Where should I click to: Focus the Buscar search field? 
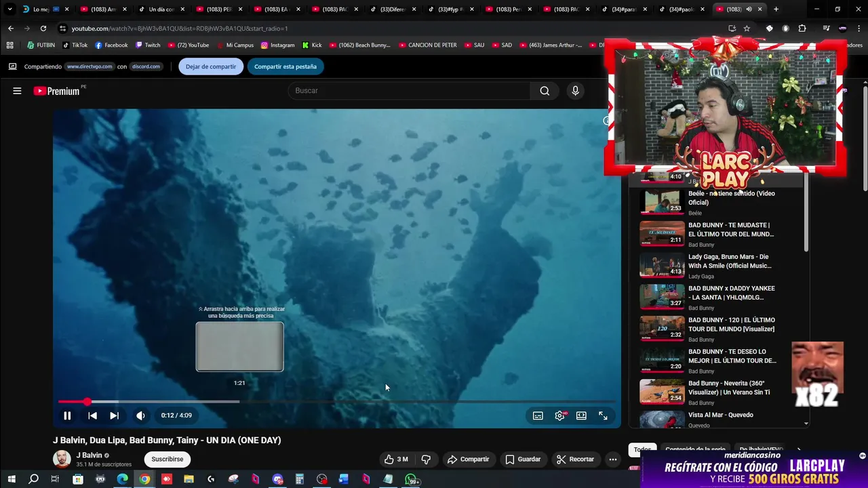click(410, 91)
